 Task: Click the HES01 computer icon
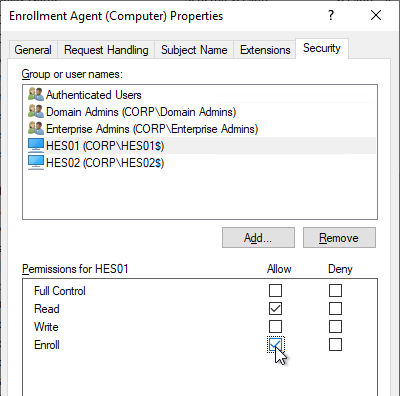36,146
